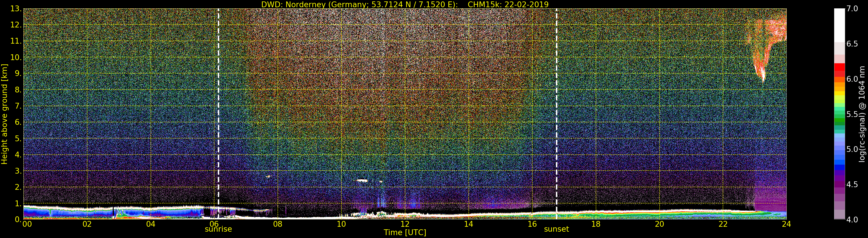Image resolution: width=868 pixels, height=238 pixels.
Task: Click the colorbar value '5.5'
Action: 852,114
